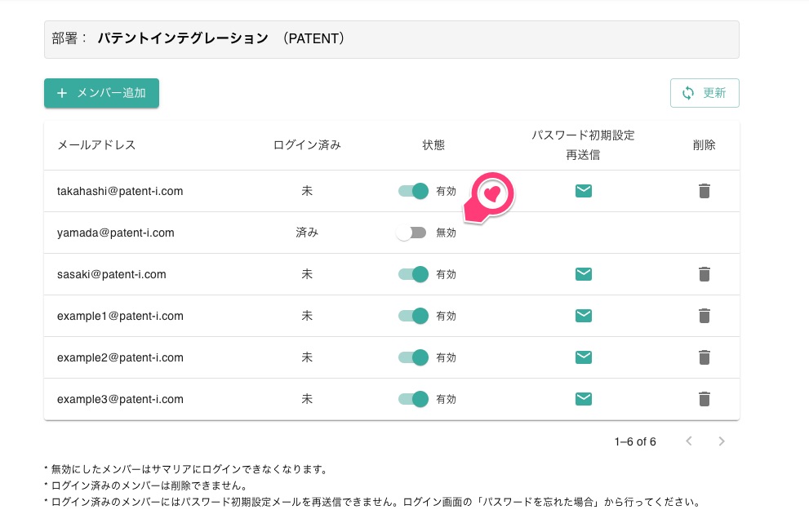Click the 無効 label in yamada row

pos(447,233)
